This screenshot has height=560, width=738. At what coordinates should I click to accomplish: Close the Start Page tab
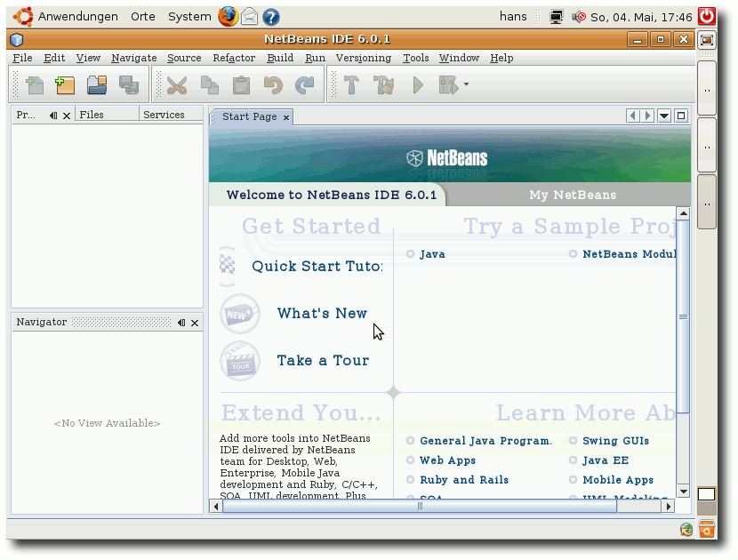(x=286, y=117)
